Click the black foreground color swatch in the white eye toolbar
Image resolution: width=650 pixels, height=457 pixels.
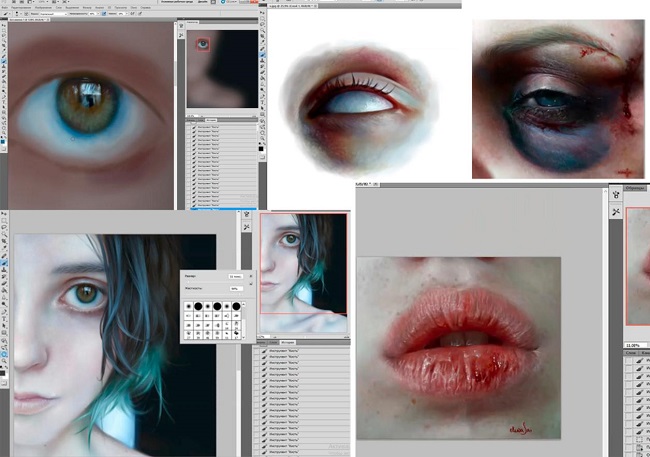pos(261,148)
